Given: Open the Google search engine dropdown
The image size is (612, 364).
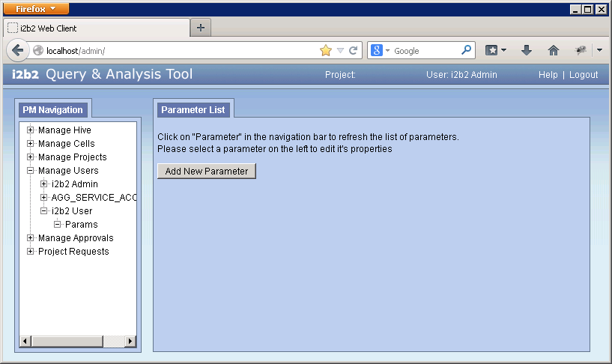Looking at the screenshot, I should click(x=381, y=51).
